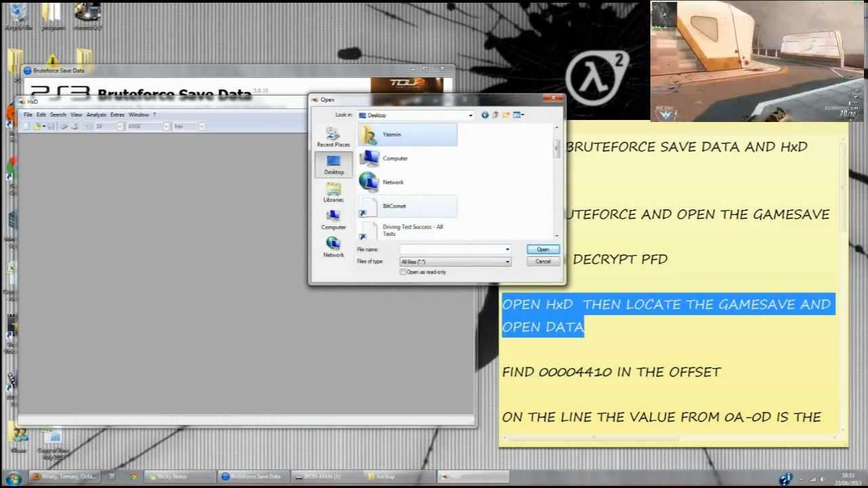This screenshot has height=488, width=868.
Task: Click the Chrome taskbar icon
Action: tap(133, 476)
